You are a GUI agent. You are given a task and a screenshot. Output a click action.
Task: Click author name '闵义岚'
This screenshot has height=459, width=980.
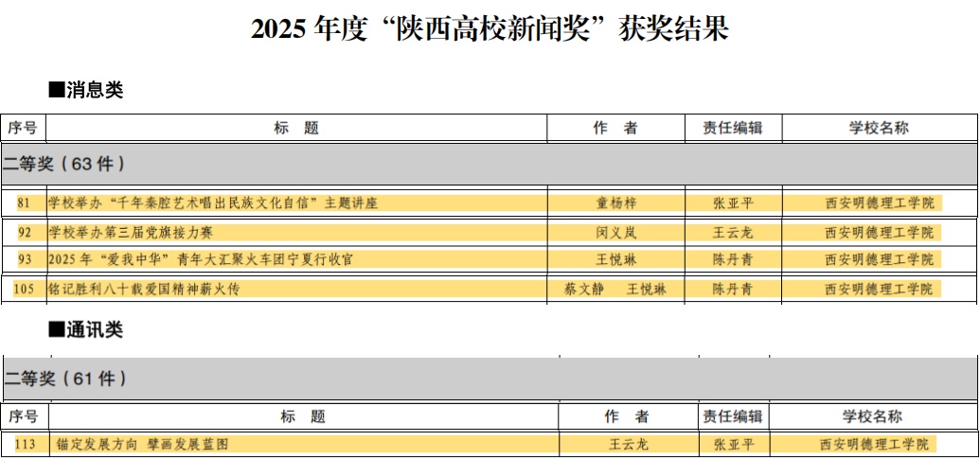coord(615,233)
